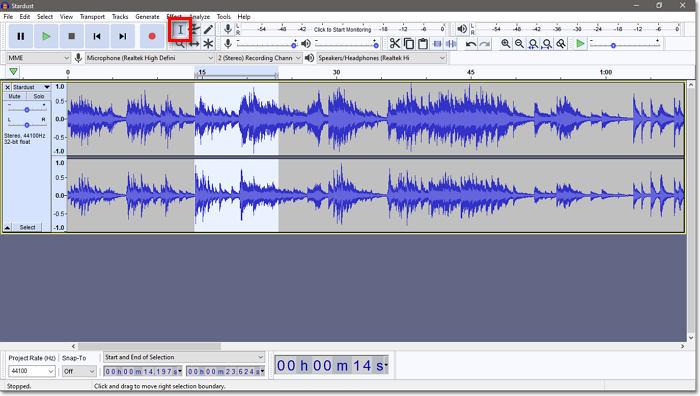
Task: Choose the Draw pencil tool
Action: click(x=208, y=29)
